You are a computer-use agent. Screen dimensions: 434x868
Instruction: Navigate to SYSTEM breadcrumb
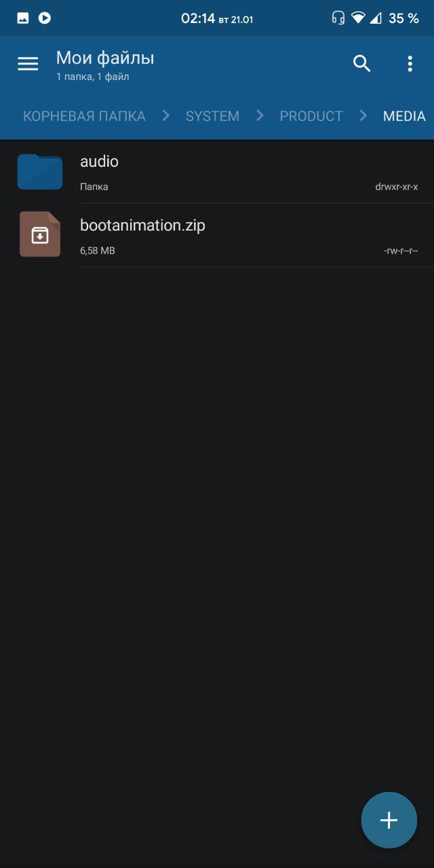(x=212, y=116)
